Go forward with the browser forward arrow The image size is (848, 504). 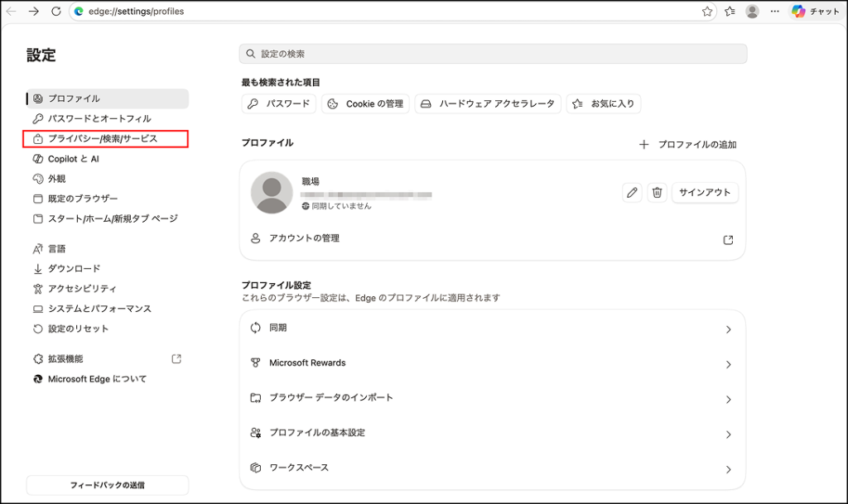coord(33,12)
